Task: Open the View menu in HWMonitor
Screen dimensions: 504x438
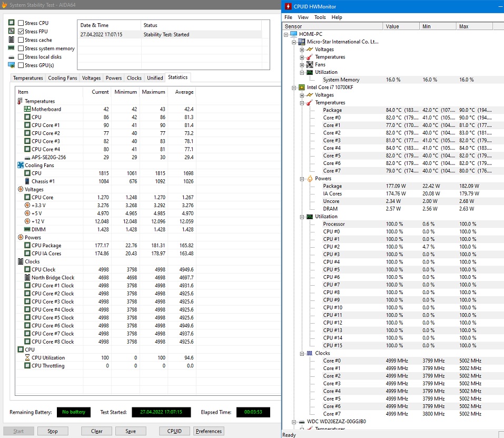Action: click(303, 17)
